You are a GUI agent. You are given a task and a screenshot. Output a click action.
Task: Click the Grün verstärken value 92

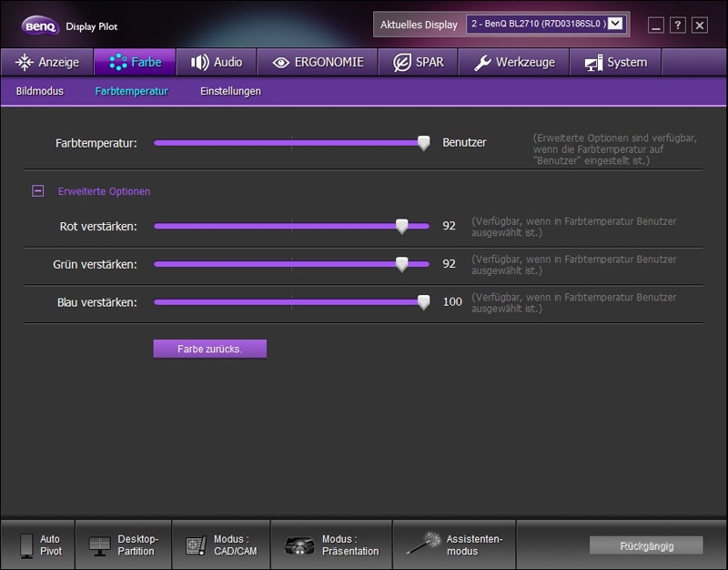click(449, 264)
